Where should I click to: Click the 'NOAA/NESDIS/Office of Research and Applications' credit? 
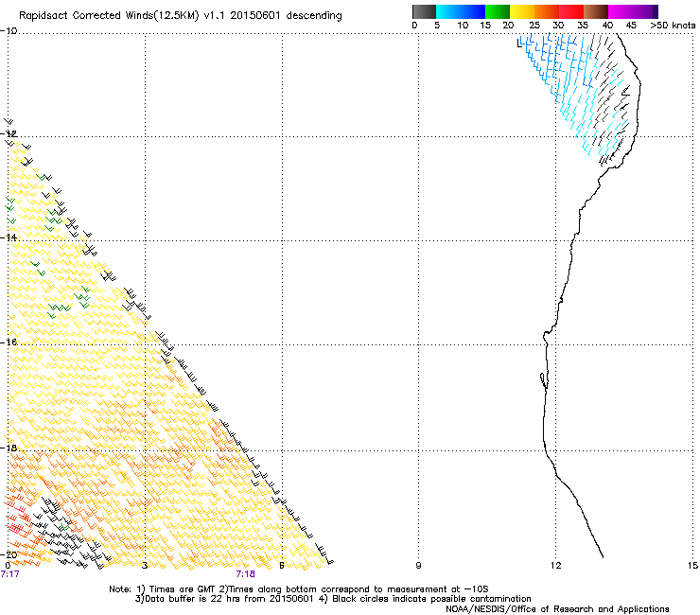(557, 608)
